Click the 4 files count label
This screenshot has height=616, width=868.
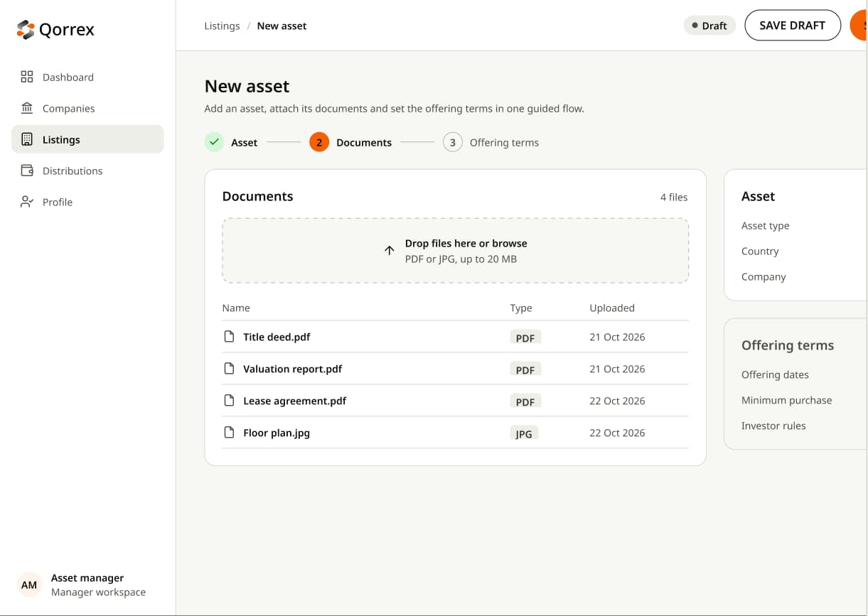tap(674, 197)
